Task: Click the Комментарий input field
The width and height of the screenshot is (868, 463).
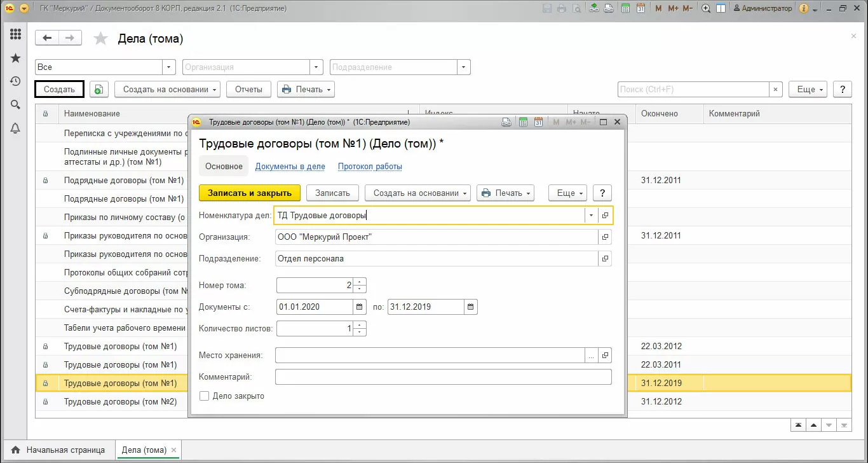Action: tap(443, 377)
